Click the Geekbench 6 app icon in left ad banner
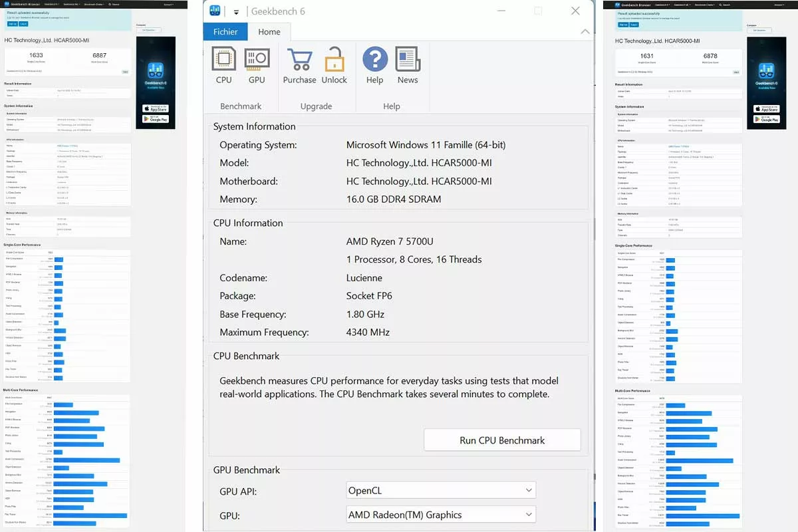This screenshot has width=798, height=532. [156, 70]
